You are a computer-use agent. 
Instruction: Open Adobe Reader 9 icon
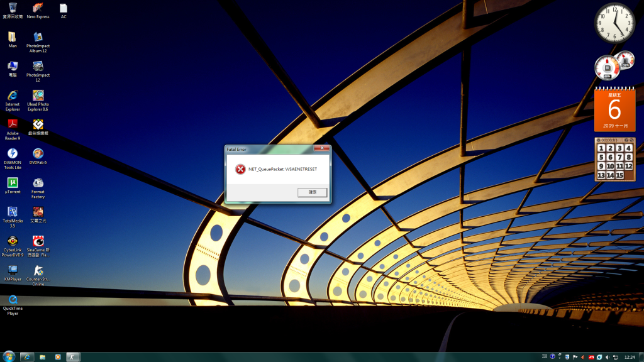(13, 124)
